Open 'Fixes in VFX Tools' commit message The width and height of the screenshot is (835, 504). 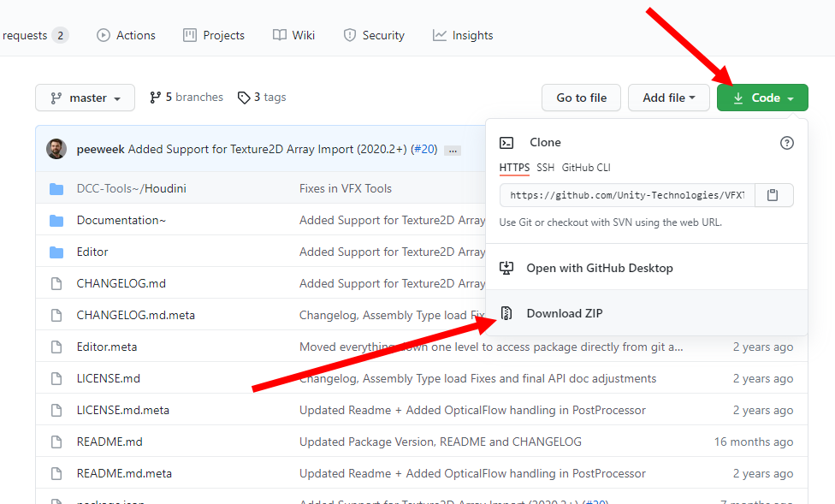pyautogui.click(x=346, y=188)
